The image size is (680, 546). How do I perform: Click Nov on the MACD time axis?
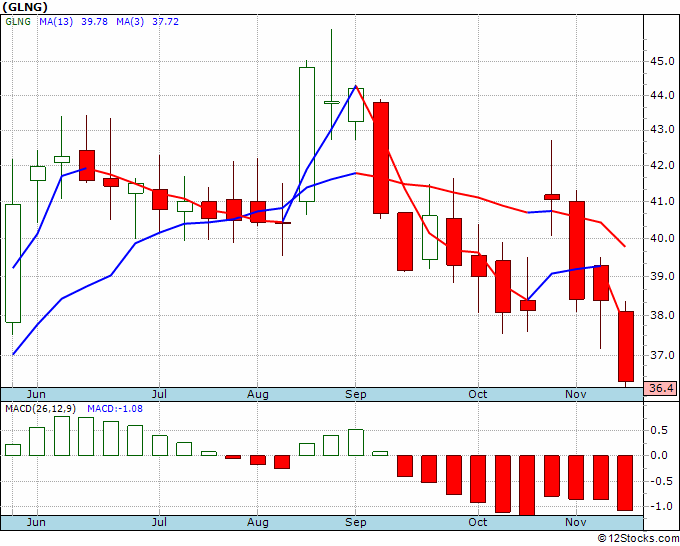pyautogui.click(x=575, y=522)
